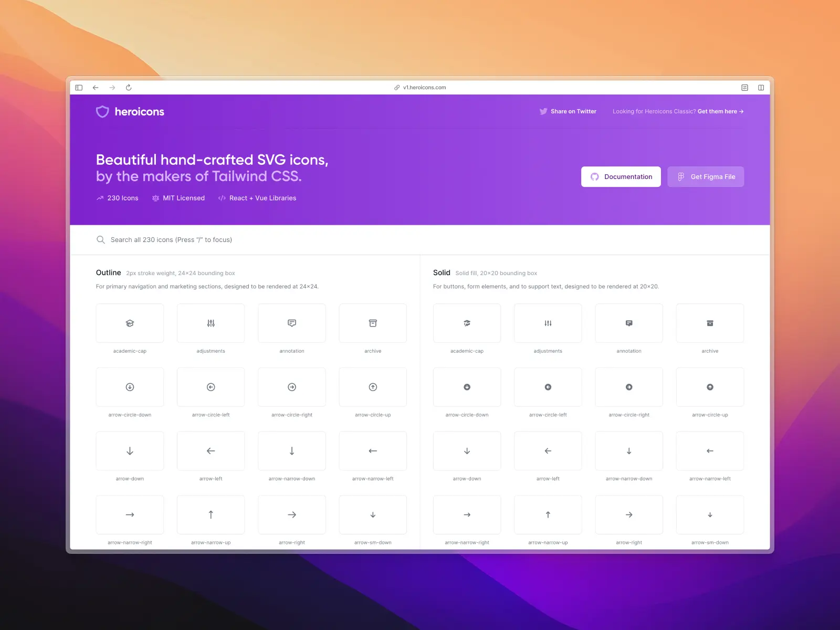Focus the Search all 230 icons field
This screenshot has width=840, height=630.
(420, 240)
